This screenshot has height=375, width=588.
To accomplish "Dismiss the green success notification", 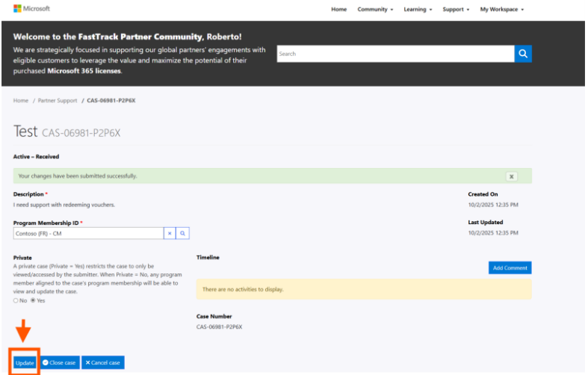I will point(511,176).
